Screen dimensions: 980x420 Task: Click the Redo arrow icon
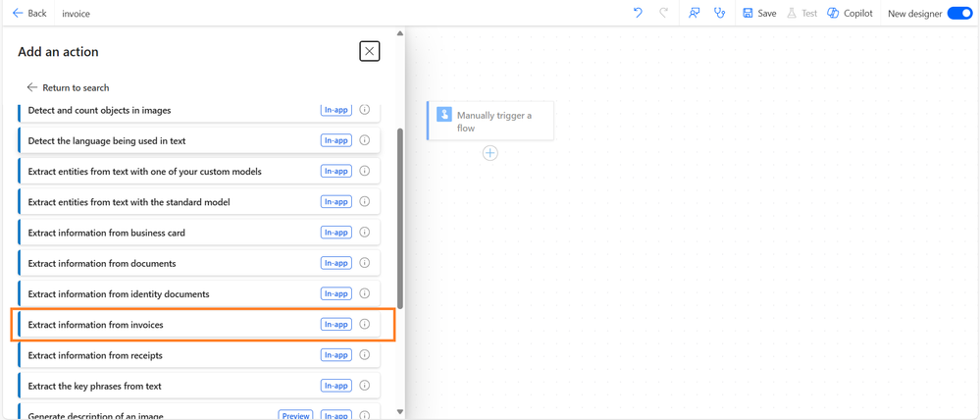664,13
